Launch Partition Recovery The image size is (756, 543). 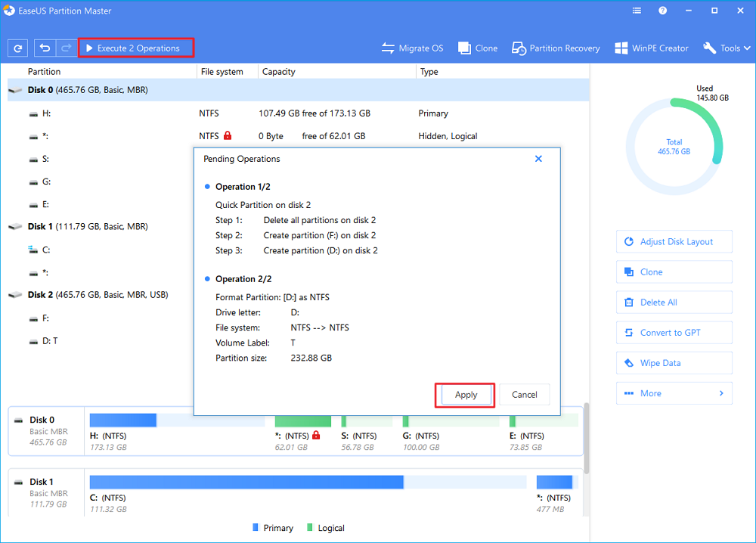556,48
